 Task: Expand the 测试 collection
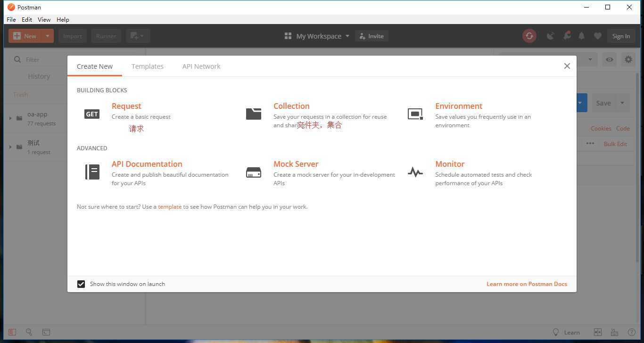pyautogui.click(x=10, y=147)
